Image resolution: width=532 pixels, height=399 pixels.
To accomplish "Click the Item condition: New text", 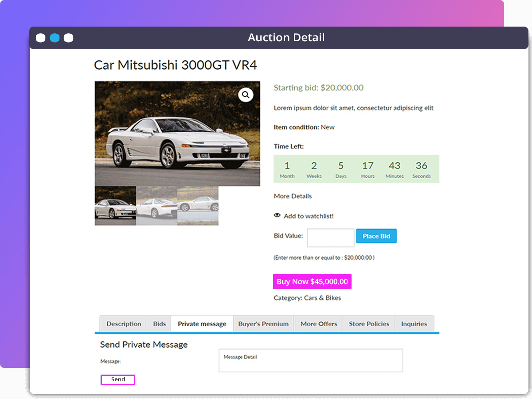I will click(304, 127).
